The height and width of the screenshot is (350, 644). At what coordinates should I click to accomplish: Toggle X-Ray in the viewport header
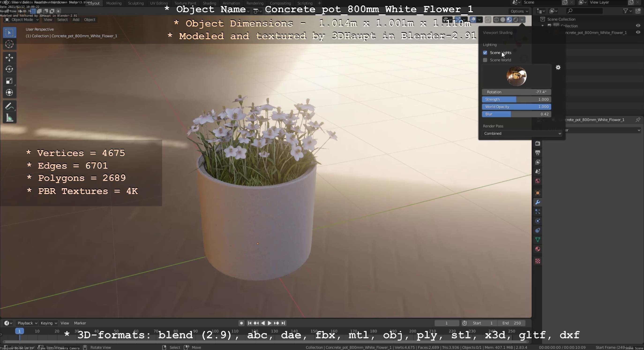488,19
